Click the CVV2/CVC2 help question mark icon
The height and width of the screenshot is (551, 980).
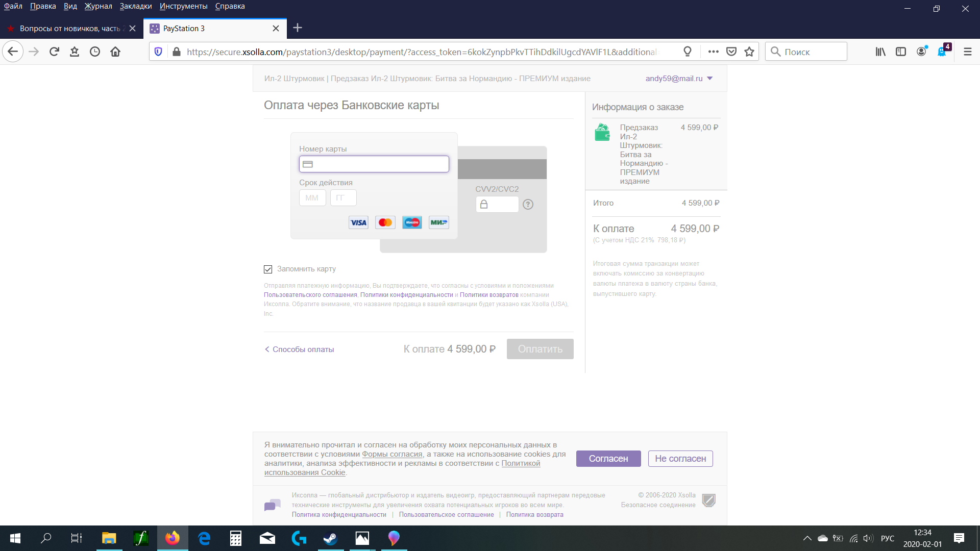(528, 205)
